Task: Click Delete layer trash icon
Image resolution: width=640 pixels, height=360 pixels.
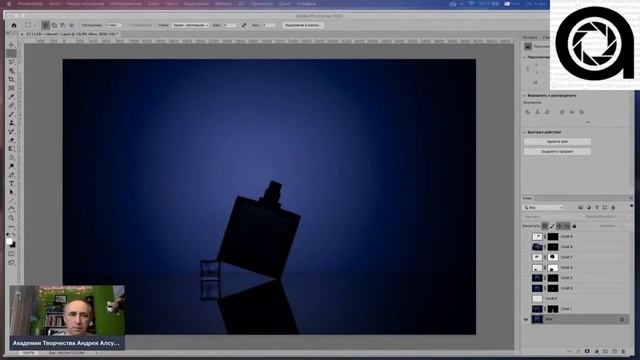Action: 623,351
